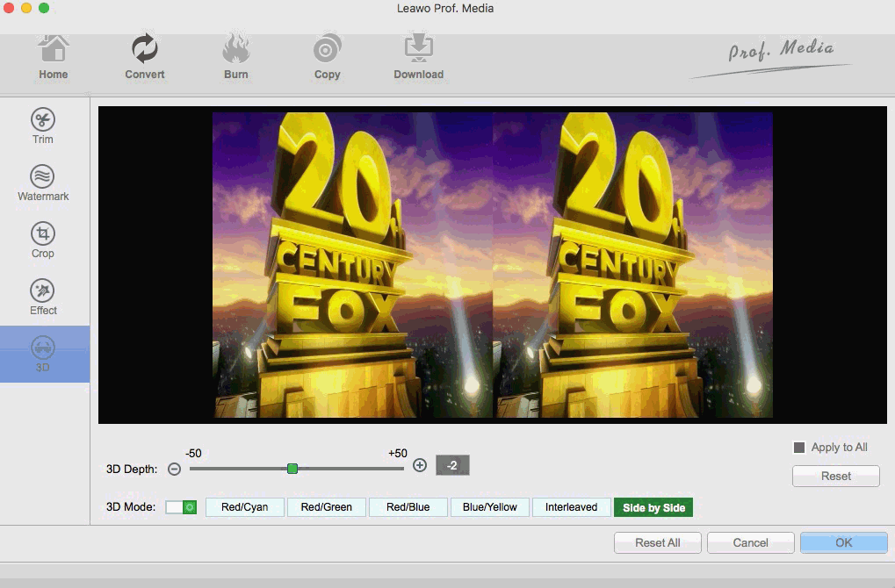Click the Reset All button
The height and width of the screenshot is (588, 895).
(658, 543)
